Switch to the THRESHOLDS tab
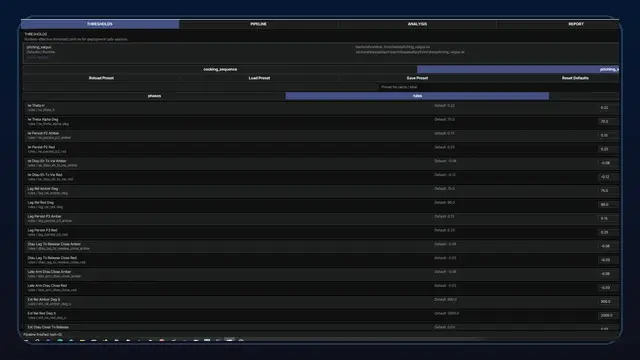The width and height of the screenshot is (640, 360). click(x=100, y=24)
